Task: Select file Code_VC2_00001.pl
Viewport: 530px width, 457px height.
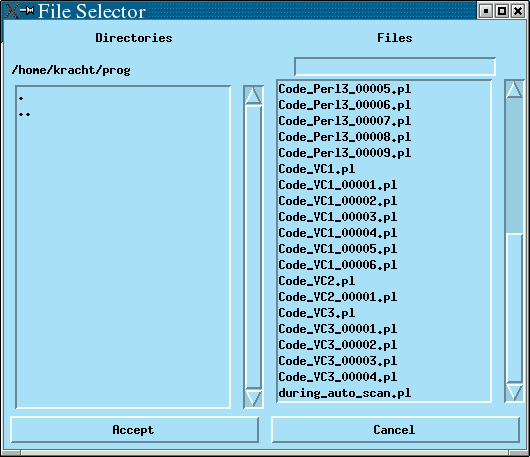Action: (x=337, y=297)
